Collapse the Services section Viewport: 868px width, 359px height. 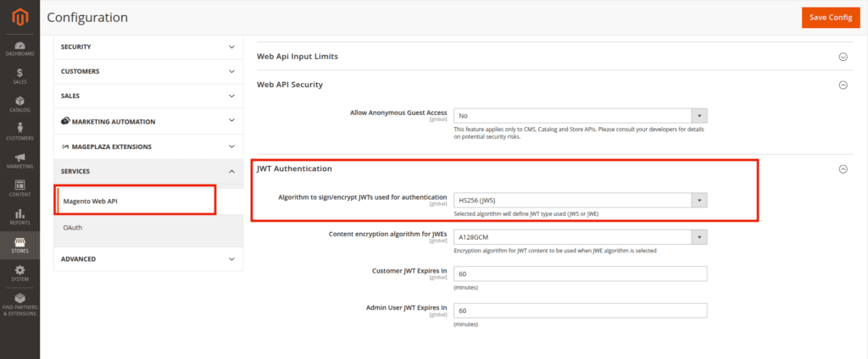(x=148, y=172)
